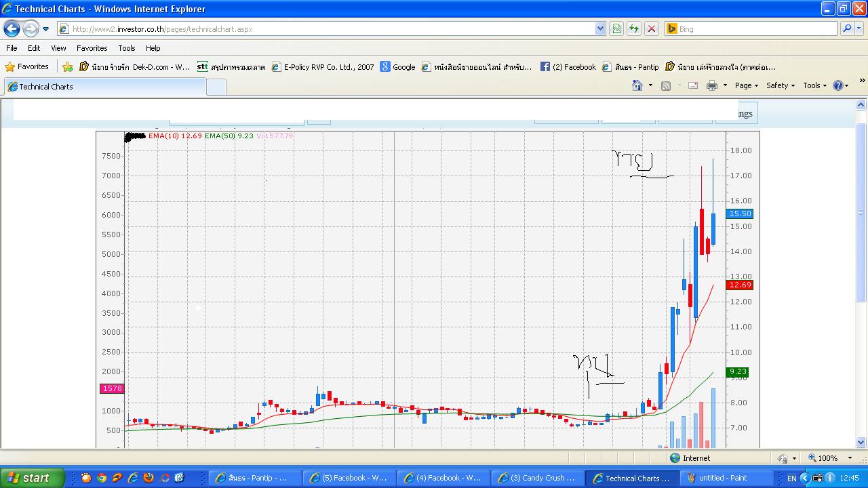
Task: Open the Google favorites bar link
Action: [x=397, y=66]
